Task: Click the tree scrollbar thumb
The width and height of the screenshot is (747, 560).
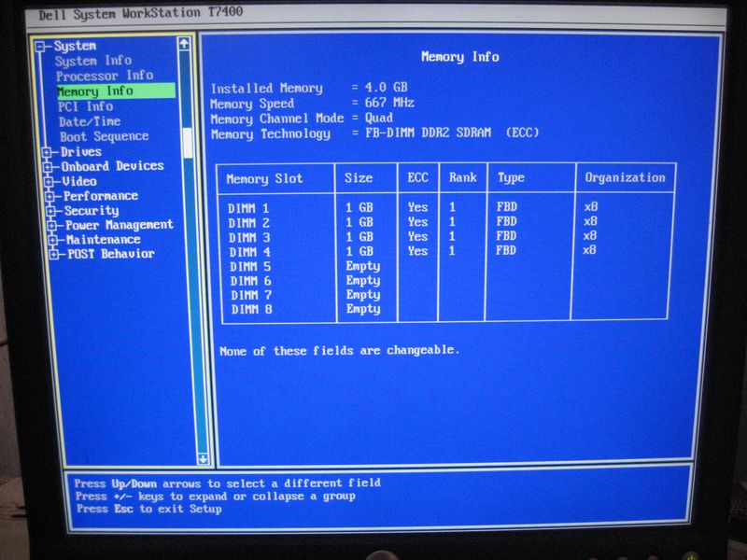Action: tap(189, 143)
